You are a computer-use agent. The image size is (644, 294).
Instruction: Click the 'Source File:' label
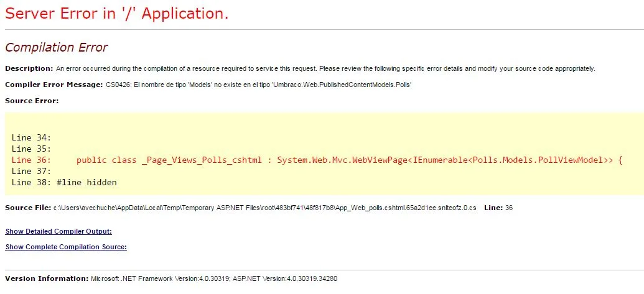[x=28, y=208]
